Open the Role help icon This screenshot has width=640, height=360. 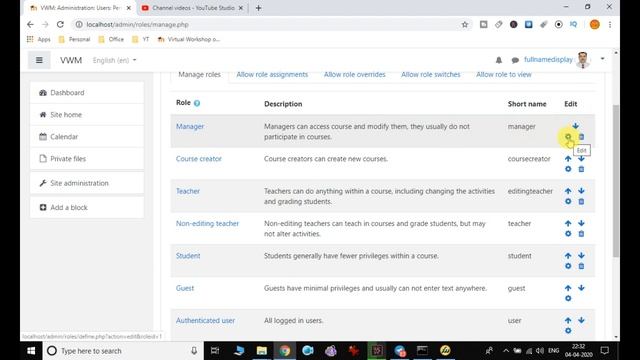[197, 103]
